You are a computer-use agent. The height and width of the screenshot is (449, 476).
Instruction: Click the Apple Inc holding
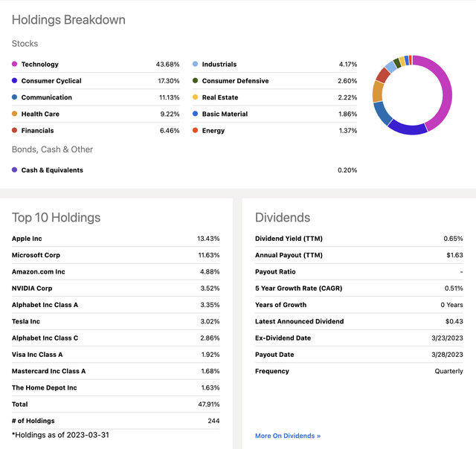27,239
